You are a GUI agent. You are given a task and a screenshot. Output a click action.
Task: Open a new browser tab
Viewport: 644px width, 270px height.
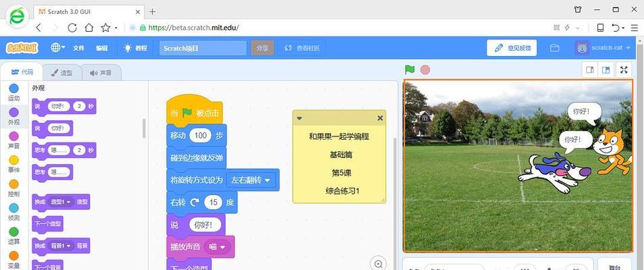point(153,11)
